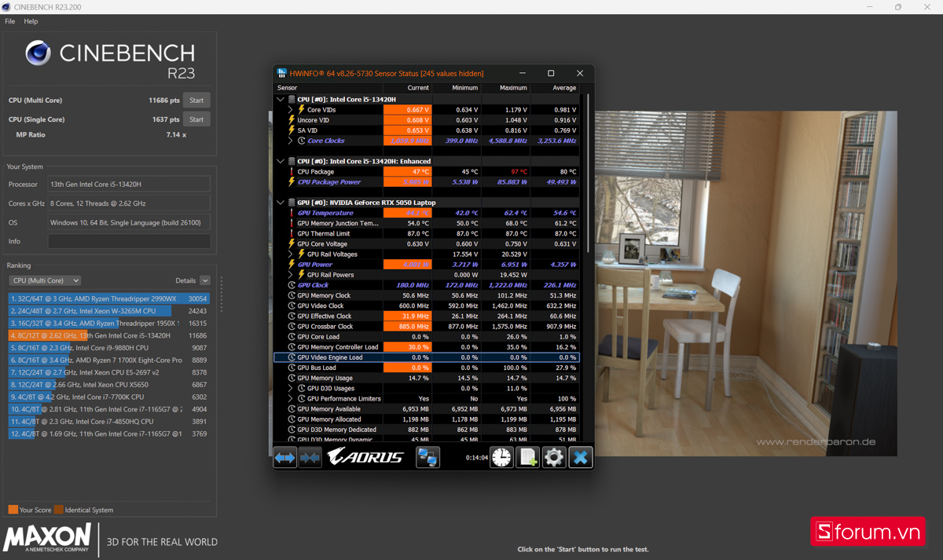943x560 pixels.
Task: Click the rendered room image preview
Action: pos(745,284)
